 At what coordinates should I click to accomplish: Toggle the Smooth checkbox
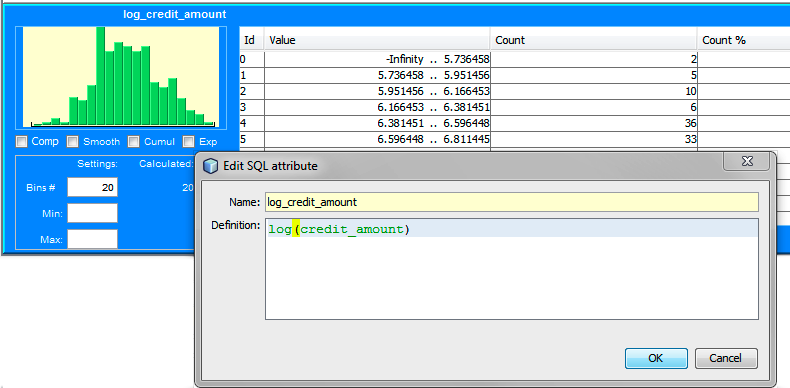pyautogui.click(x=73, y=142)
